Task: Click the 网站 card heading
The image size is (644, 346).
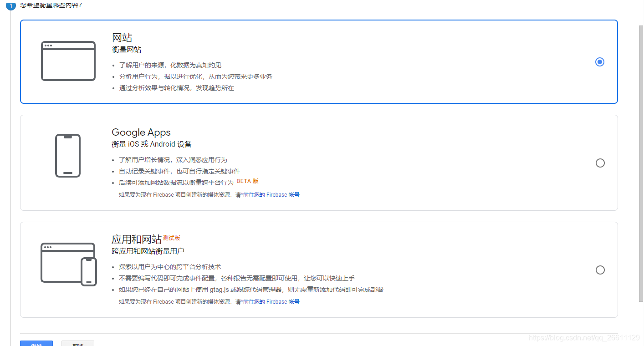Action: point(122,38)
